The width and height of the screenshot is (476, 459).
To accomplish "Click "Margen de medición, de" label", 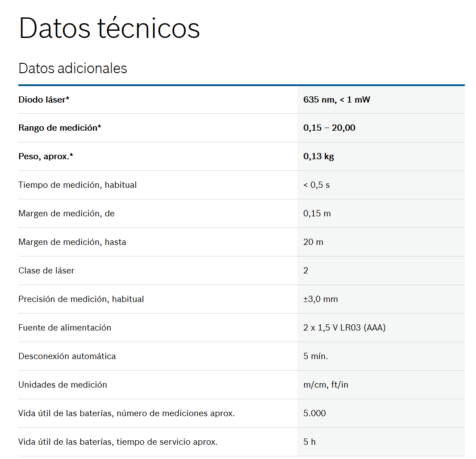I will click(x=66, y=214).
